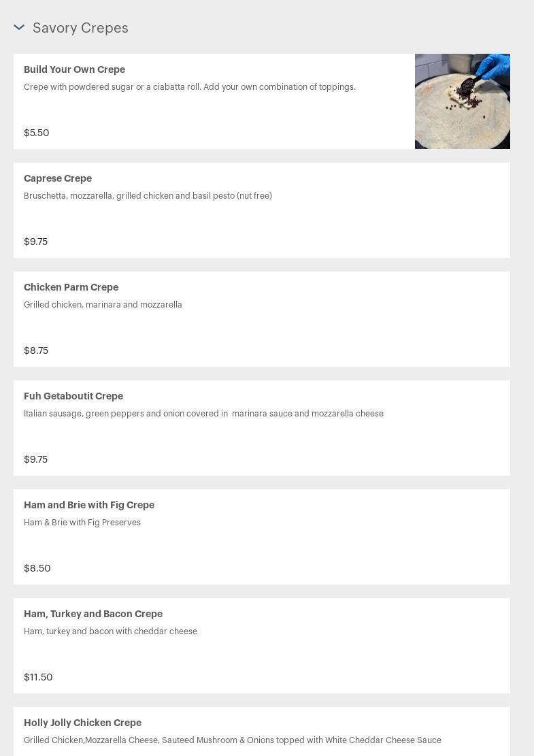Click the $8.75 Chicken Parm price

(x=36, y=350)
